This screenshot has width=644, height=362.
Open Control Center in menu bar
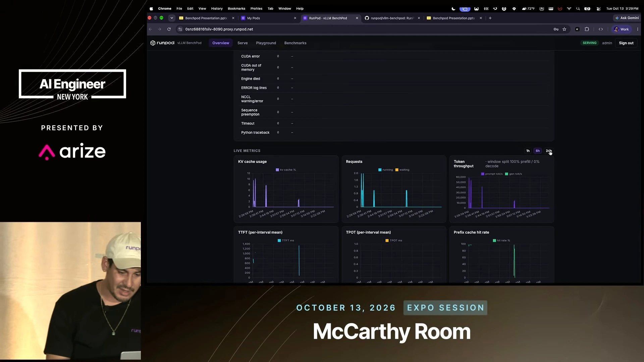click(598, 9)
